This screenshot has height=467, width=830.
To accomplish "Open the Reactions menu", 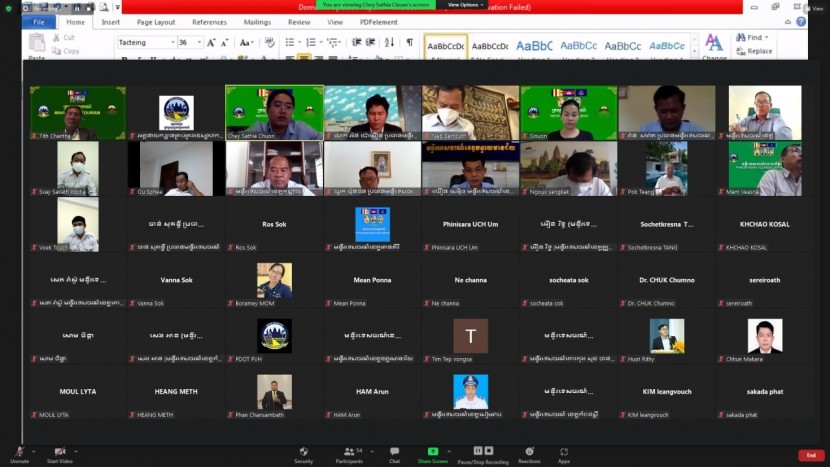I will point(529,453).
